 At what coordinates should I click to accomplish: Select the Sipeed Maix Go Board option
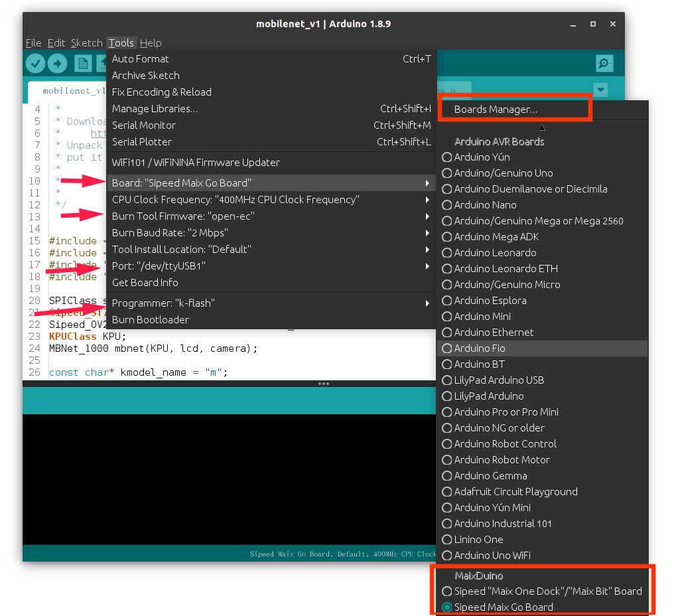coord(543,607)
